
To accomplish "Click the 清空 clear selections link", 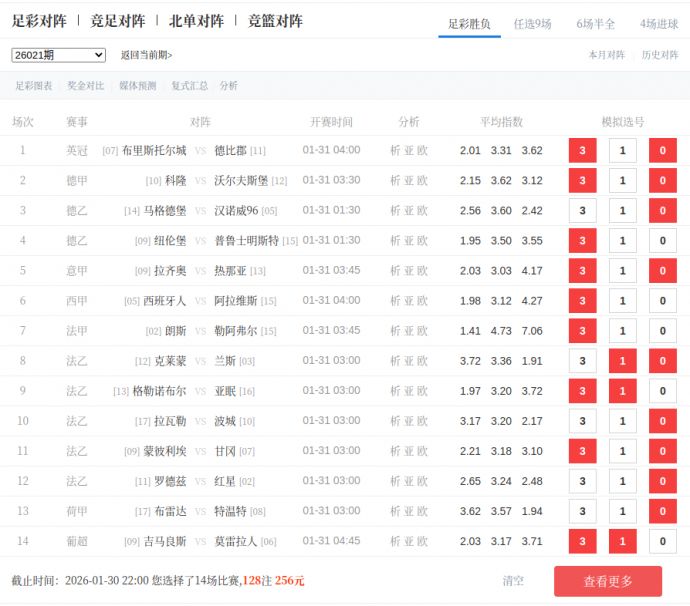I will click(513, 581).
